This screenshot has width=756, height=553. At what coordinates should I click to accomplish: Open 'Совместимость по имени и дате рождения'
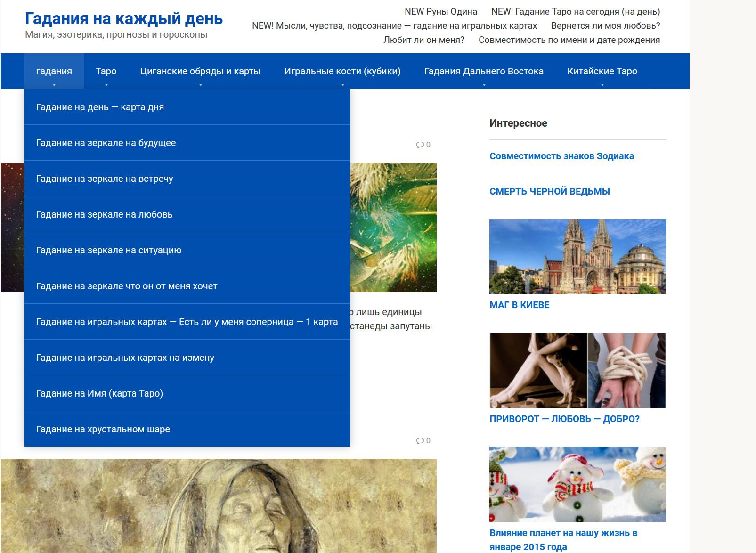(569, 40)
